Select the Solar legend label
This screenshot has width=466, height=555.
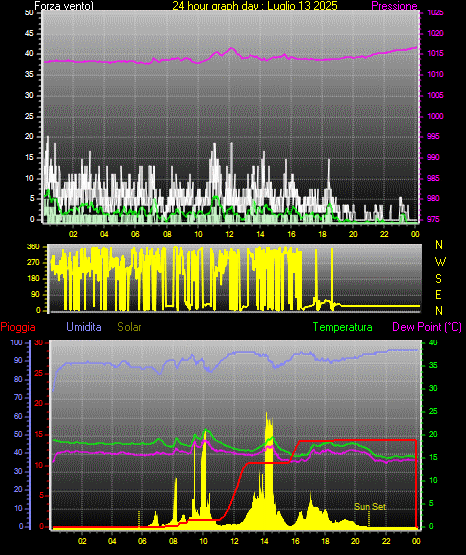point(129,327)
